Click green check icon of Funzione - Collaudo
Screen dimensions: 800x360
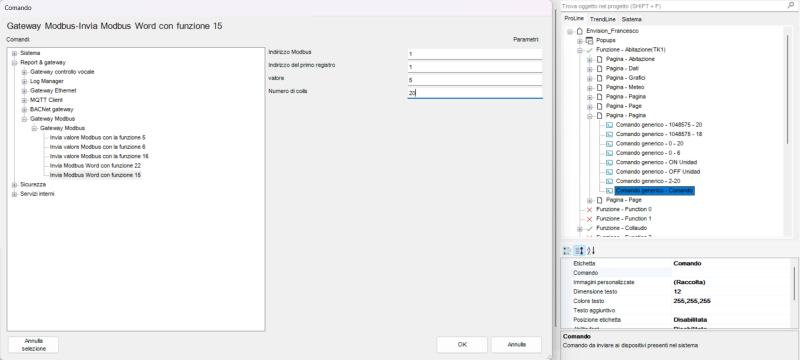coord(589,228)
